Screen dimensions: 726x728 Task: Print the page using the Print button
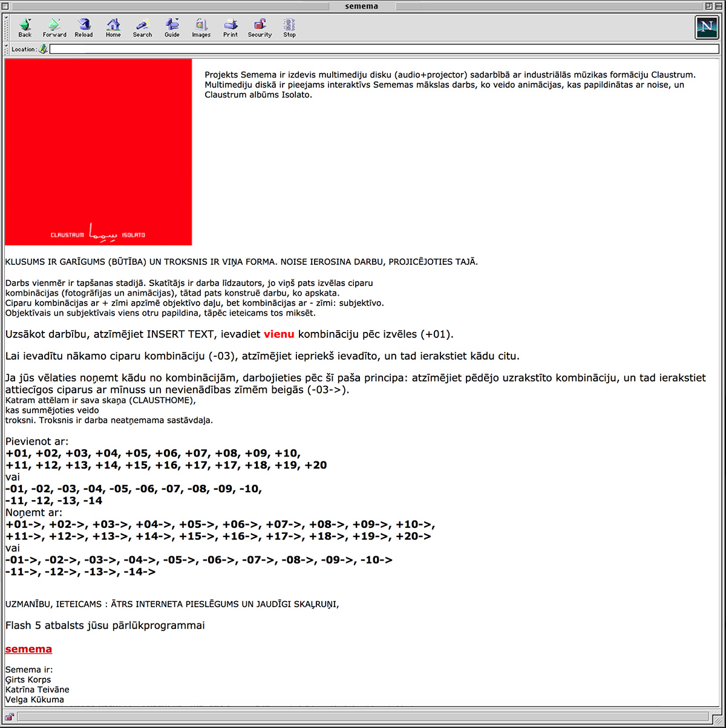click(x=231, y=28)
